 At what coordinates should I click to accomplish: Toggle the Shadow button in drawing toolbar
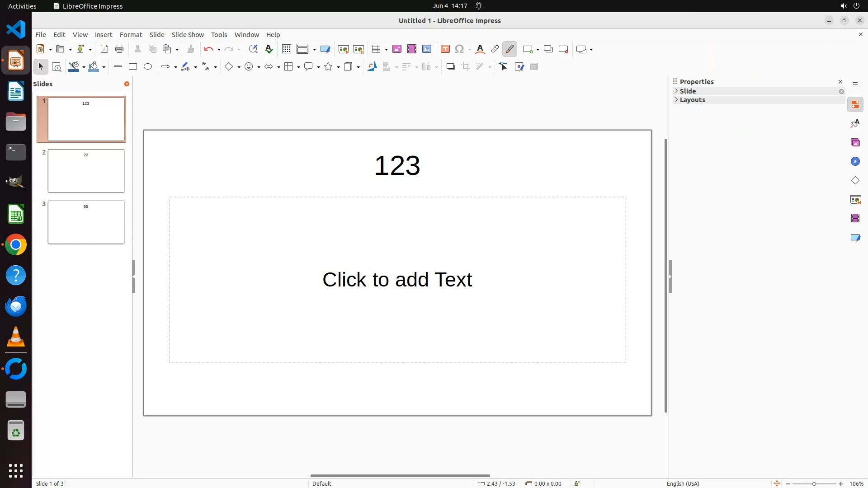pos(450,67)
